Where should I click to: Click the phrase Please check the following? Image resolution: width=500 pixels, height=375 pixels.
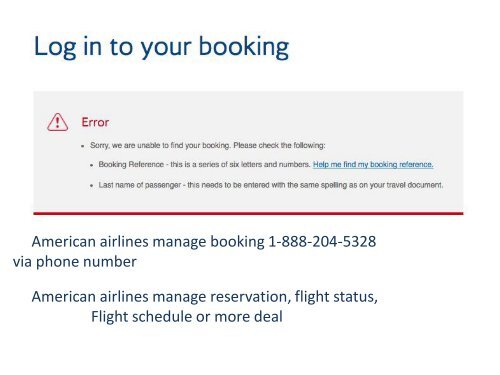(x=279, y=145)
